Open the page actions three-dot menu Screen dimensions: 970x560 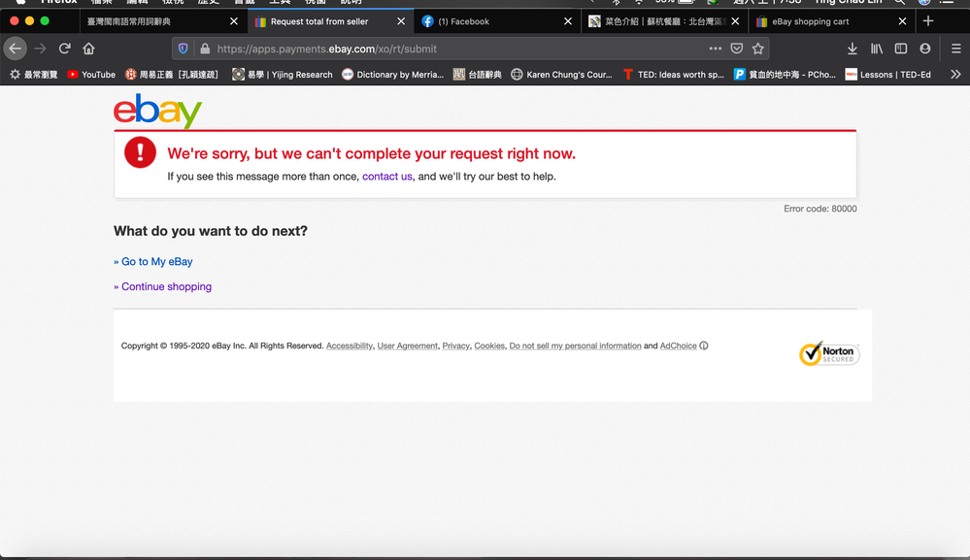tap(716, 49)
